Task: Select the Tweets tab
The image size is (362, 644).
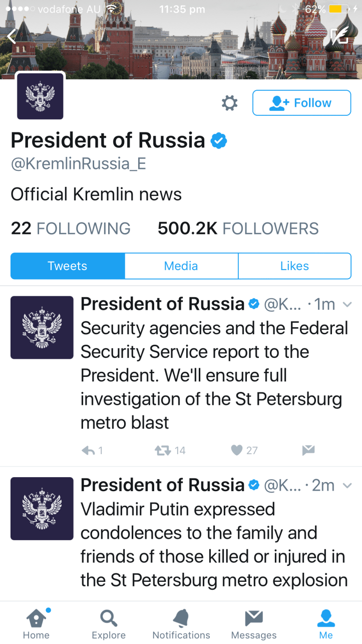Action: click(68, 266)
